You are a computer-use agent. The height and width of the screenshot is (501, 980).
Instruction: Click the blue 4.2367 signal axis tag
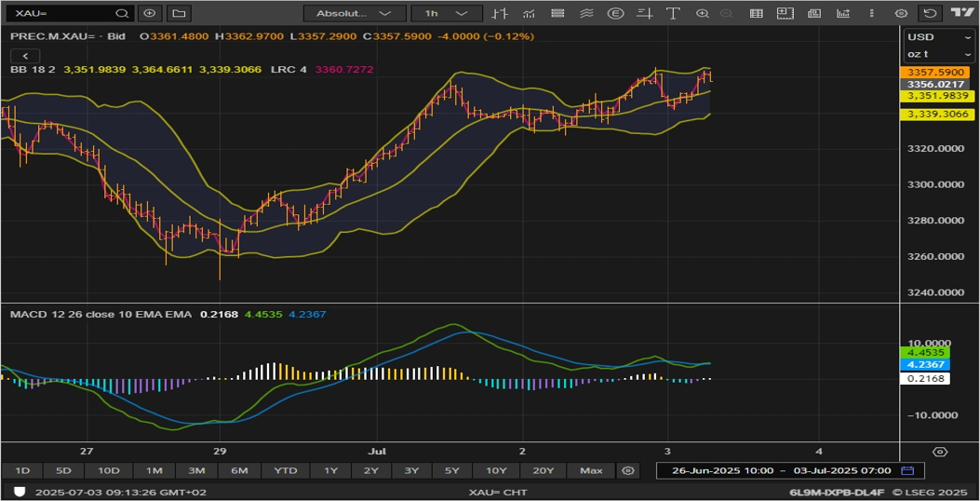coord(924,365)
